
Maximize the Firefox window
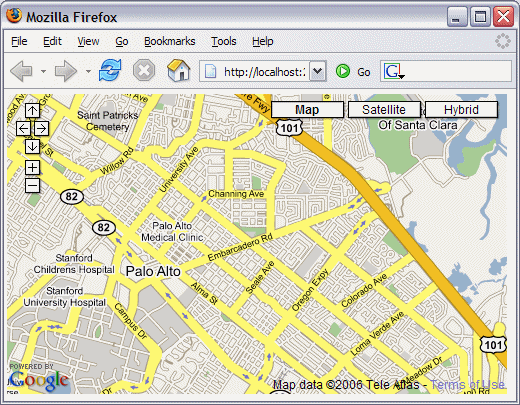click(x=480, y=17)
